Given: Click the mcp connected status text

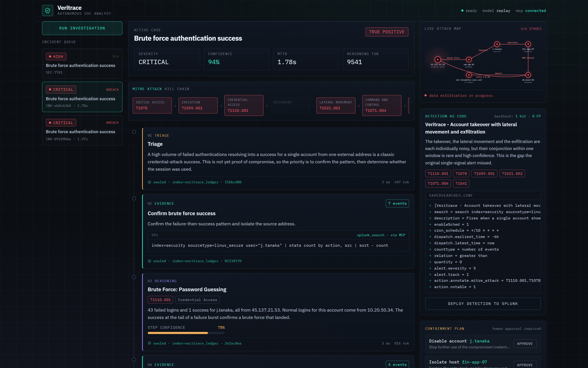Looking at the screenshot, I should [x=531, y=11].
